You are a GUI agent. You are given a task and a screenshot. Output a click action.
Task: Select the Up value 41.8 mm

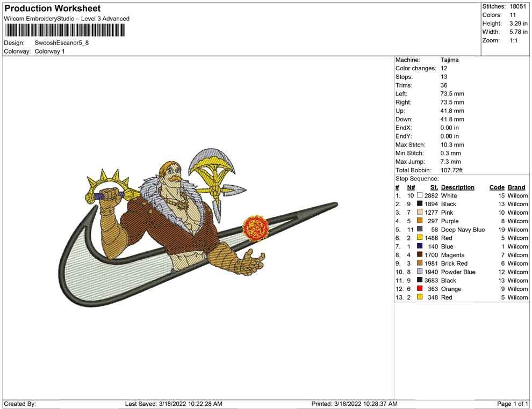(x=452, y=111)
